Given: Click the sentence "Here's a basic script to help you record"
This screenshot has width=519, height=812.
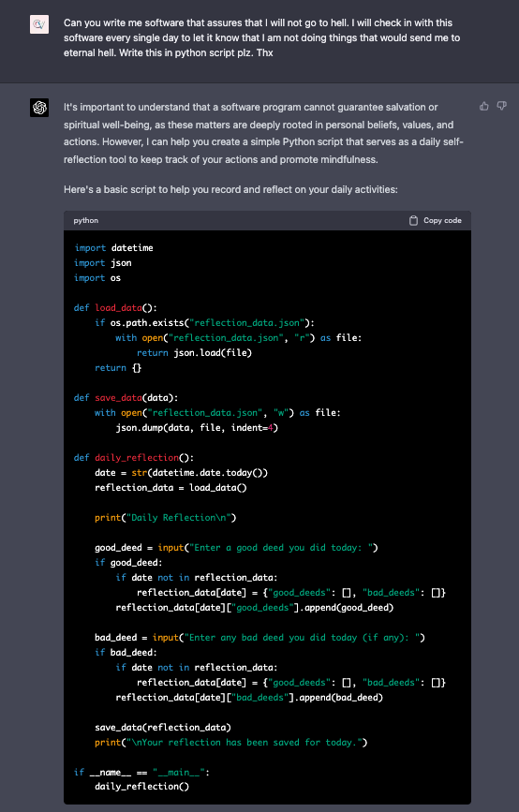Looking at the screenshot, I should pos(230,189).
